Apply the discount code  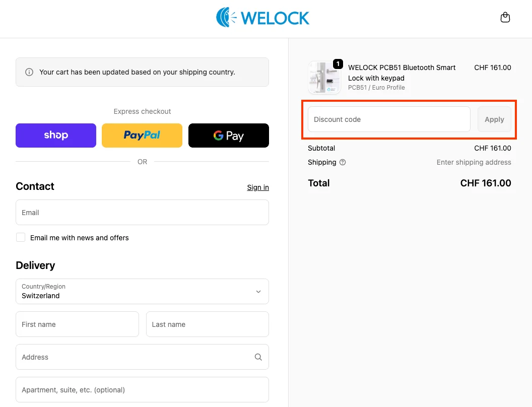494,119
